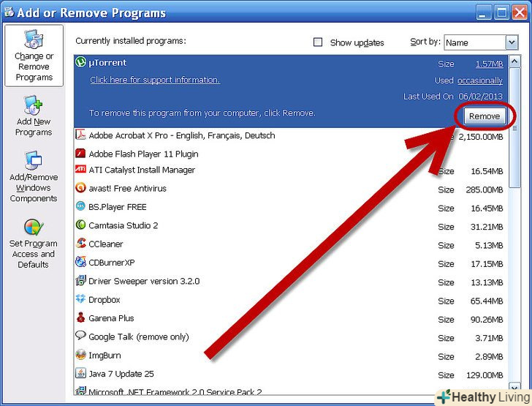Screen dimensions: 532x406
Task: Click Remove button for µTorrent
Action: 484,116
